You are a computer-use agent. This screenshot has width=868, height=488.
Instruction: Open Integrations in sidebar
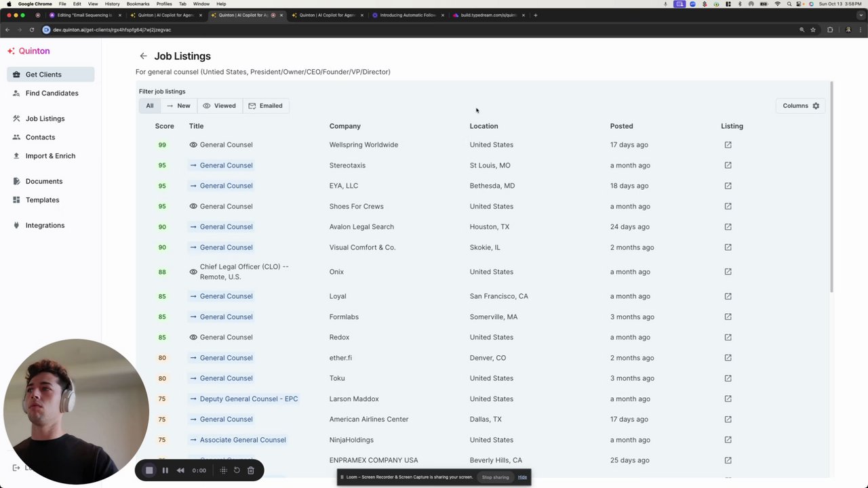pos(51,225)
